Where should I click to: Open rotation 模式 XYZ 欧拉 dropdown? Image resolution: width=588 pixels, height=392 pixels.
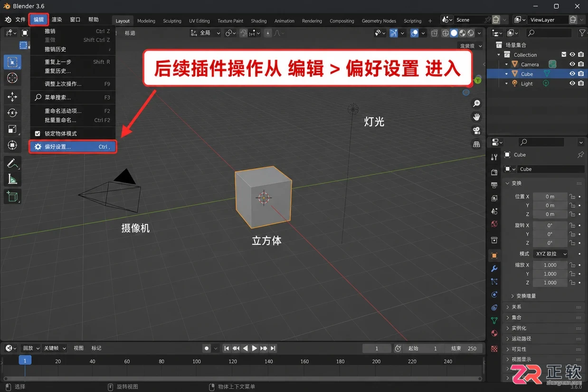click(550, 254)
